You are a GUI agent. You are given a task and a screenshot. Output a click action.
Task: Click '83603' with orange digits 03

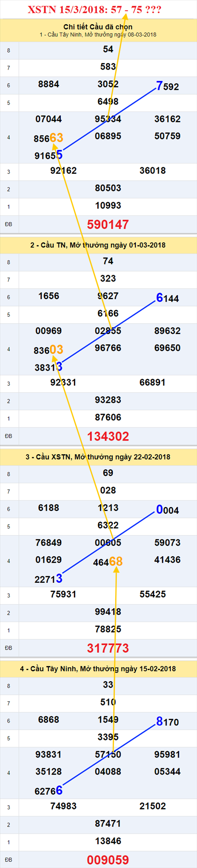pyautogui.click(x=48, y=350)
